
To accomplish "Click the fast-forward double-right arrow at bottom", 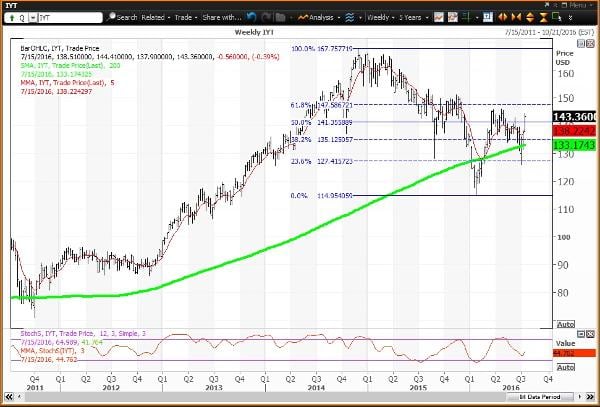I will click(590, 396).
